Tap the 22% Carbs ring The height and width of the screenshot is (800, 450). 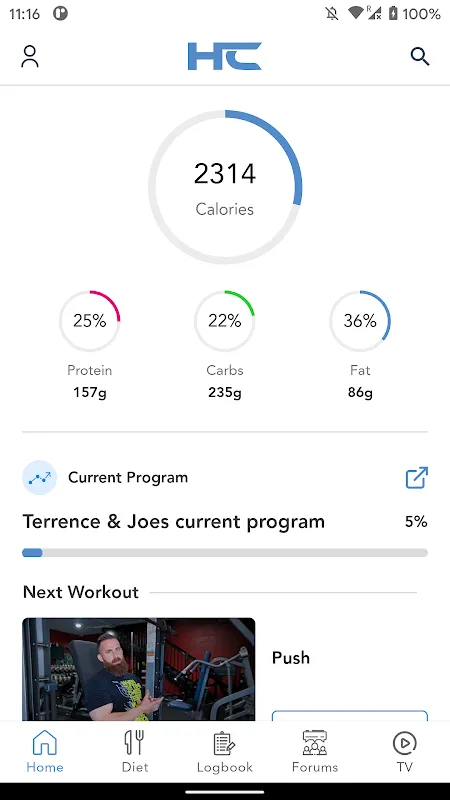[224, 321]
